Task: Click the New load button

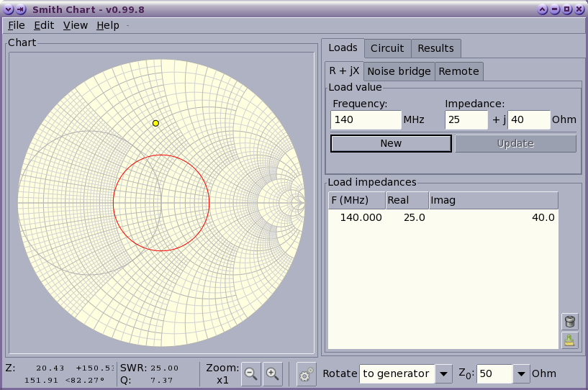Action: (391, 144)
